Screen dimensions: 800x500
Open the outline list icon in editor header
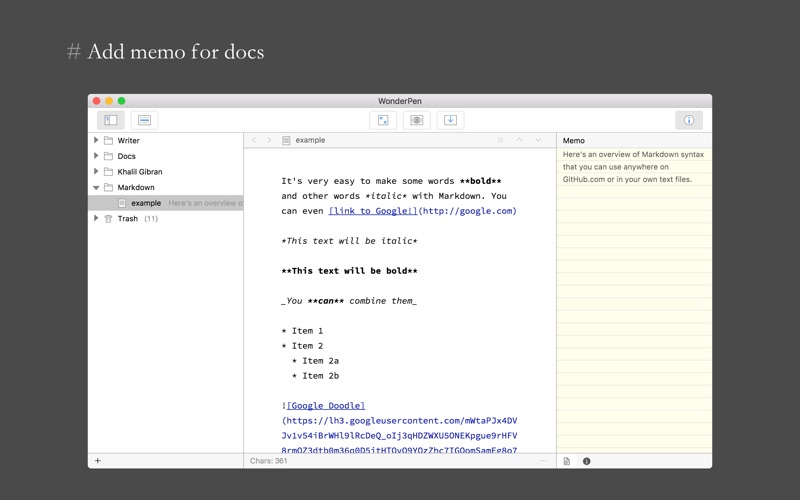(501, 141)
